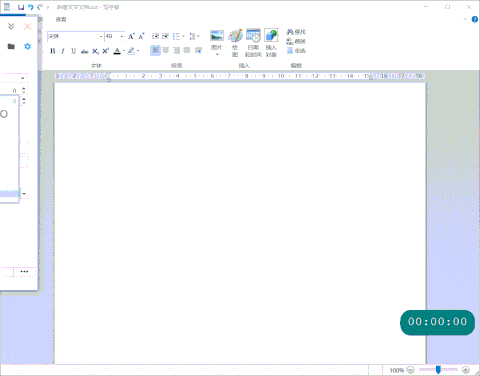This screenshot has width=480, height=376.
Task: Open the WordPad application menu icon
Action: [x=7, y=7]
